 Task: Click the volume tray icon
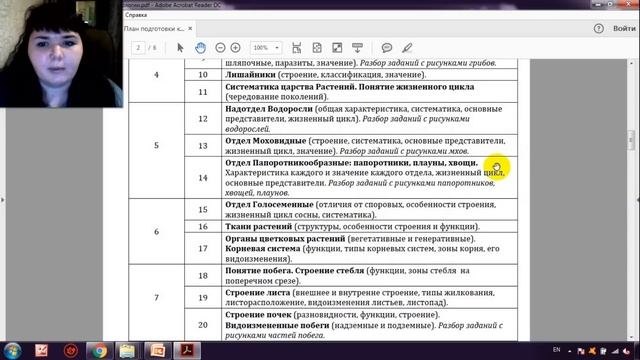pos(627,351)
